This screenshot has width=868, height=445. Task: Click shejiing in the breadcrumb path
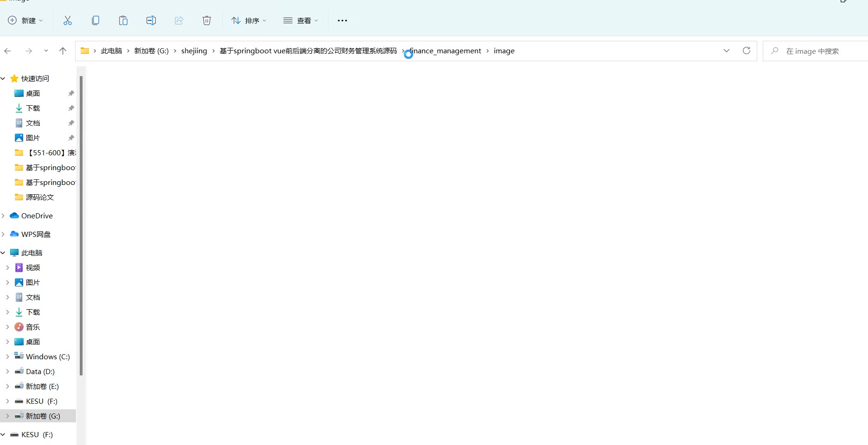tap(194, 51)
